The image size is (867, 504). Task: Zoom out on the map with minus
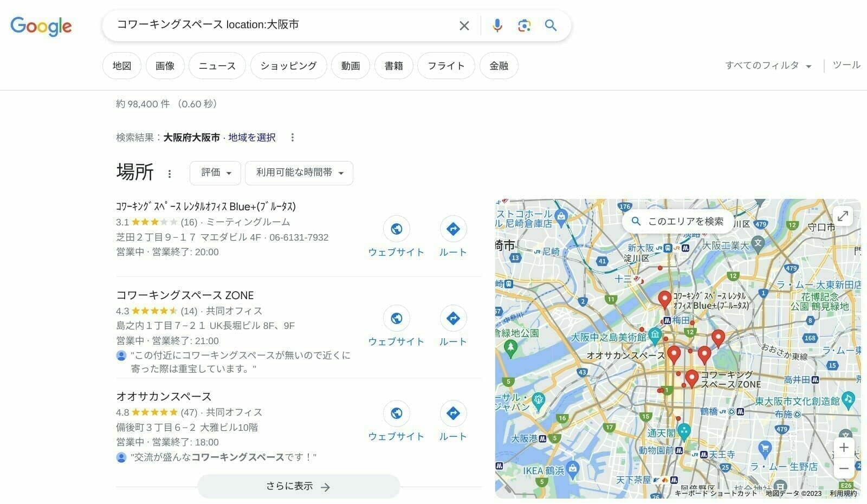coord(844,468)
